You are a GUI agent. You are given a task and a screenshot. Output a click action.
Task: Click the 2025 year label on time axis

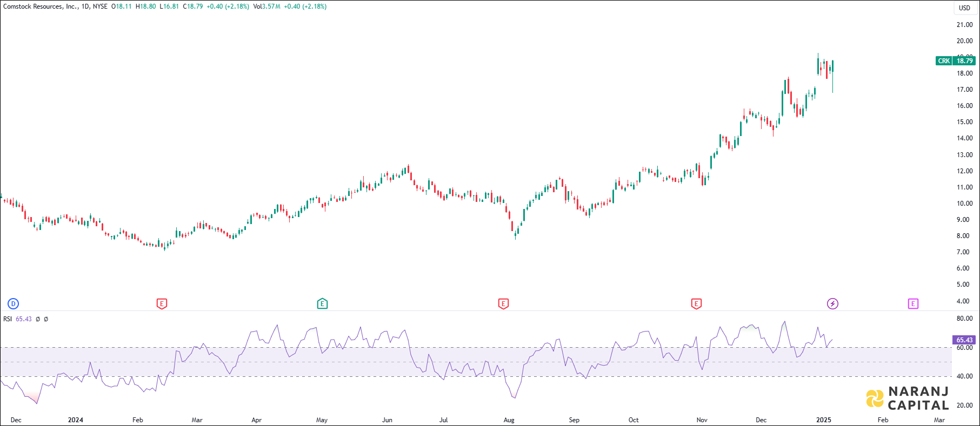[x=824, y=420]
